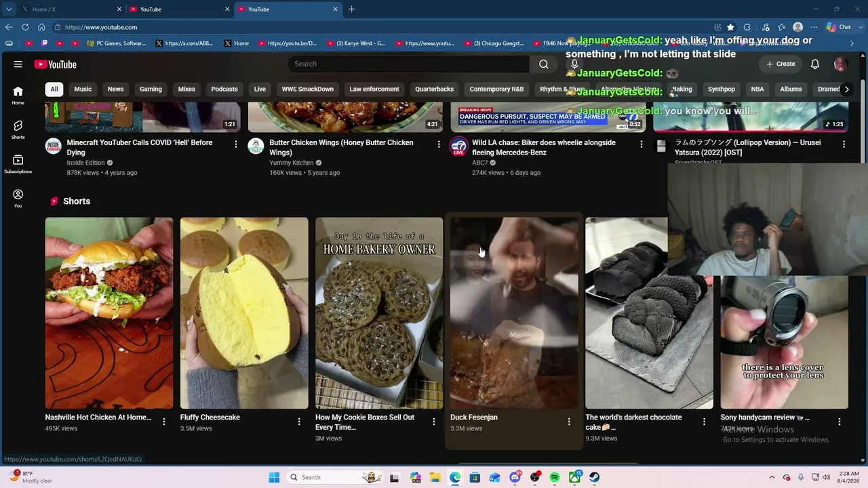The width and height of the screenshot is (868, 488).
Task: Open options for Nashville Hot Chicken short
Action: [x=163, y=422]
